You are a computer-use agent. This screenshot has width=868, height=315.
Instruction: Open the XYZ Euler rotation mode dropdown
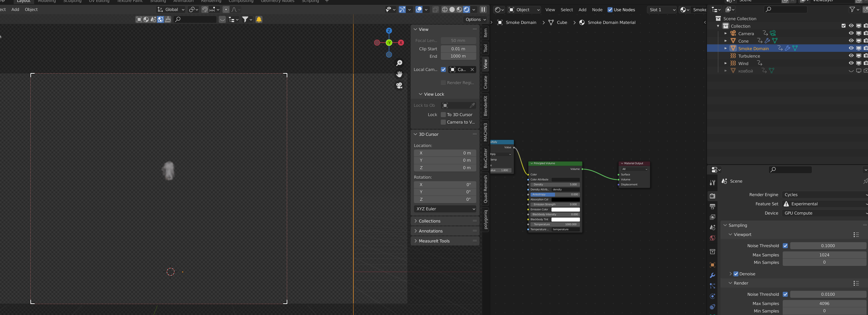click(445, 209)
